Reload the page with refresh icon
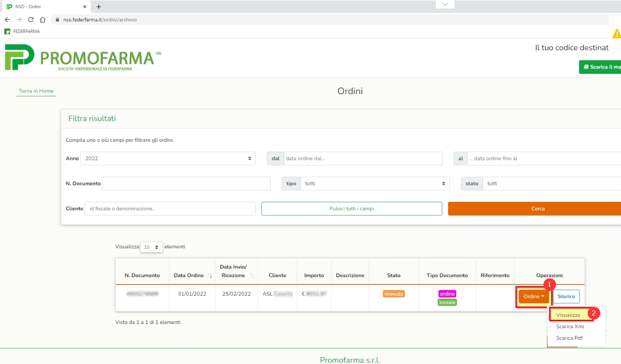This screenshot has height=364, width=621. [31, 20]
